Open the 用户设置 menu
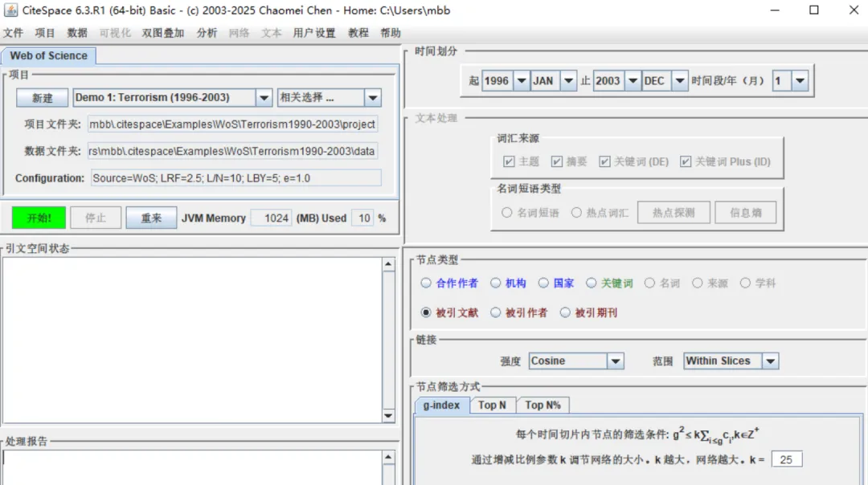 click(314, 33)
